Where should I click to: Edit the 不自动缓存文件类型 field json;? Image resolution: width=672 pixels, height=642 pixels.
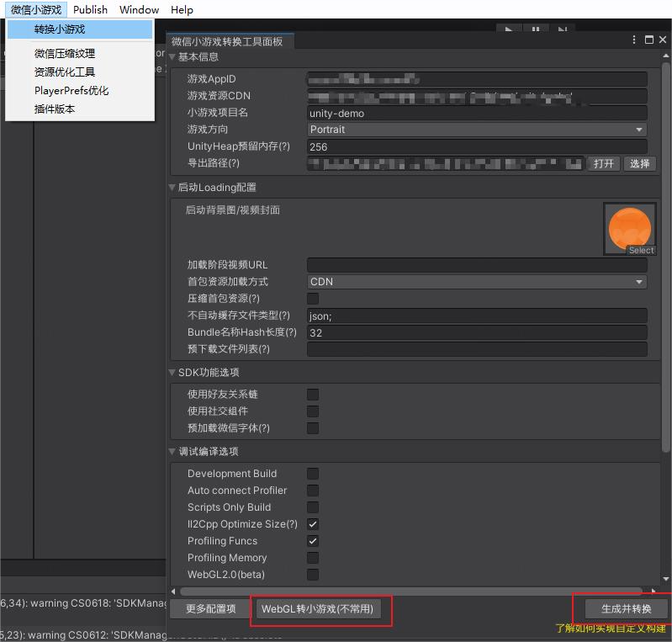[x=477, y=316]
